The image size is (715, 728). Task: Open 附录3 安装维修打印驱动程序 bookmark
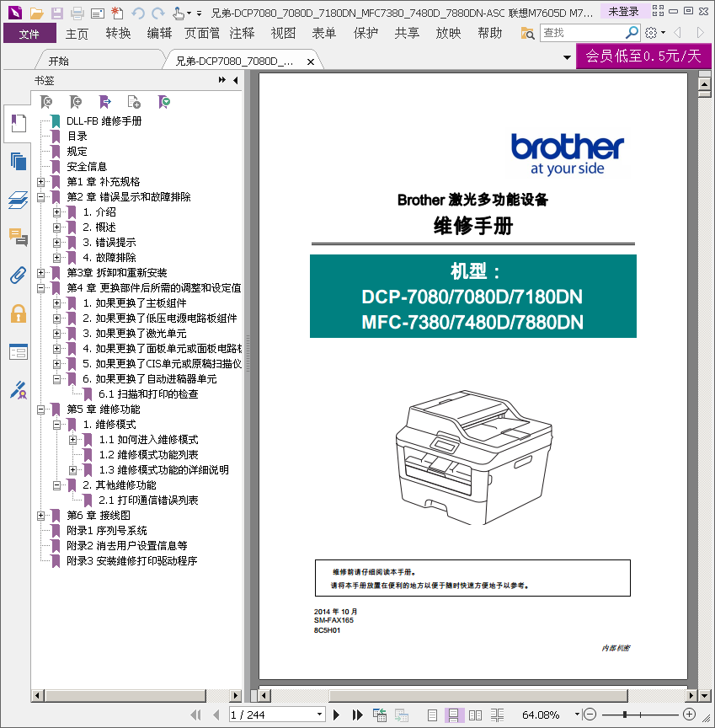coord(131,561)
